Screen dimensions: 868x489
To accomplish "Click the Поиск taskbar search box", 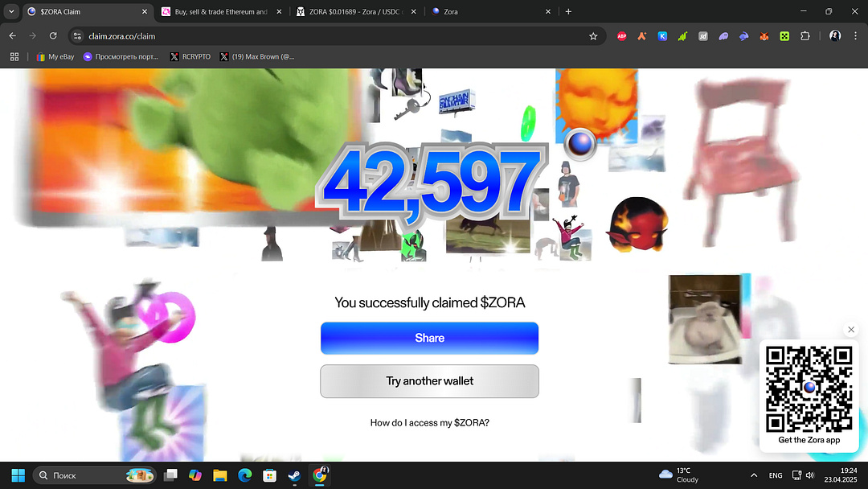I will click(95, 475).
